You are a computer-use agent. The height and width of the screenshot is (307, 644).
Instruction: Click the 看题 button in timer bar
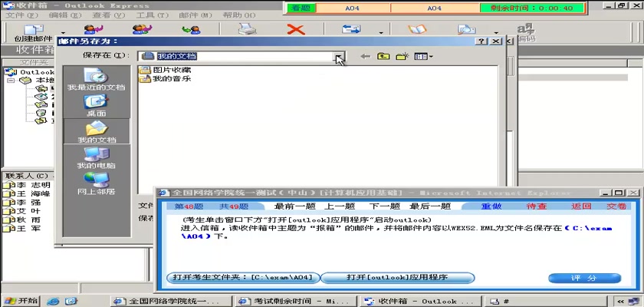[301, 8]
